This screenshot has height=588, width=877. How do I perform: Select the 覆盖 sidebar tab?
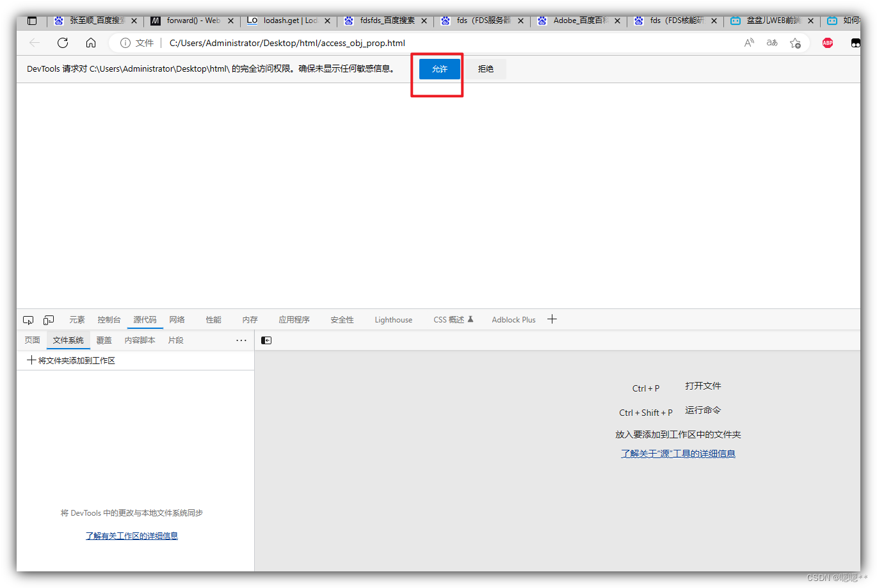click(104, 340)
